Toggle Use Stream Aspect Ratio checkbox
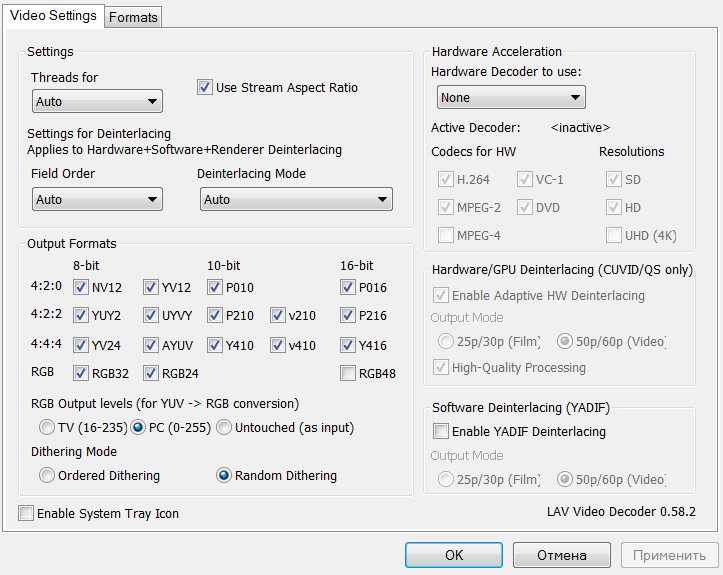The width and height of the screenshot is (723, 575). 206,88
